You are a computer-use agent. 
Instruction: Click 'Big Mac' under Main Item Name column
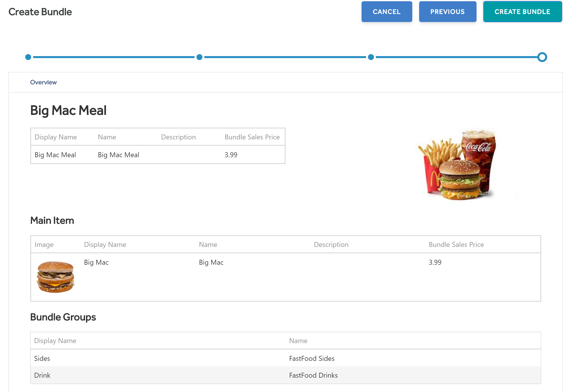(x=211, y=262)
